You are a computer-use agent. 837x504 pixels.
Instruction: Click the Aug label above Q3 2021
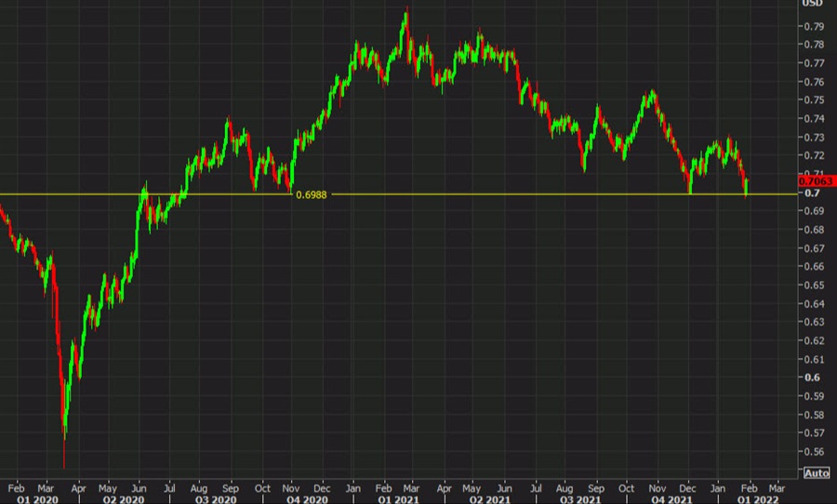pos(565,488)
